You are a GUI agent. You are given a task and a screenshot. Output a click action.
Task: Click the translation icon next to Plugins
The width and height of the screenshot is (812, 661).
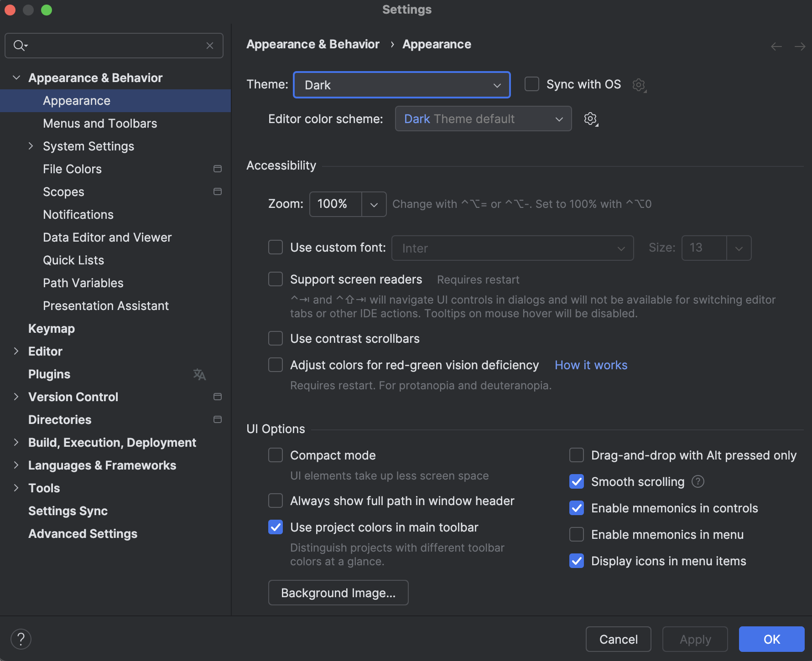coord(199,374)
